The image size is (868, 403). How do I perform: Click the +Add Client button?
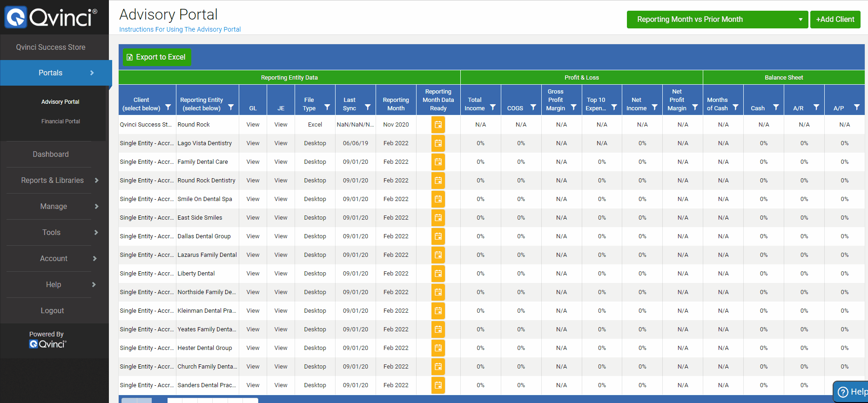point(835,20)
